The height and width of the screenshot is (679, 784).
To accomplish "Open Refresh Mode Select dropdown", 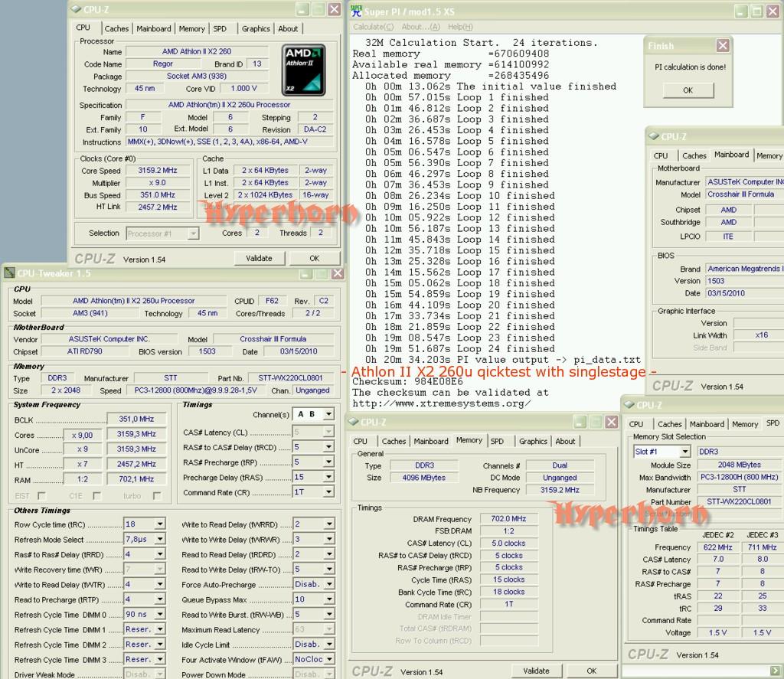I will (159, 539).
